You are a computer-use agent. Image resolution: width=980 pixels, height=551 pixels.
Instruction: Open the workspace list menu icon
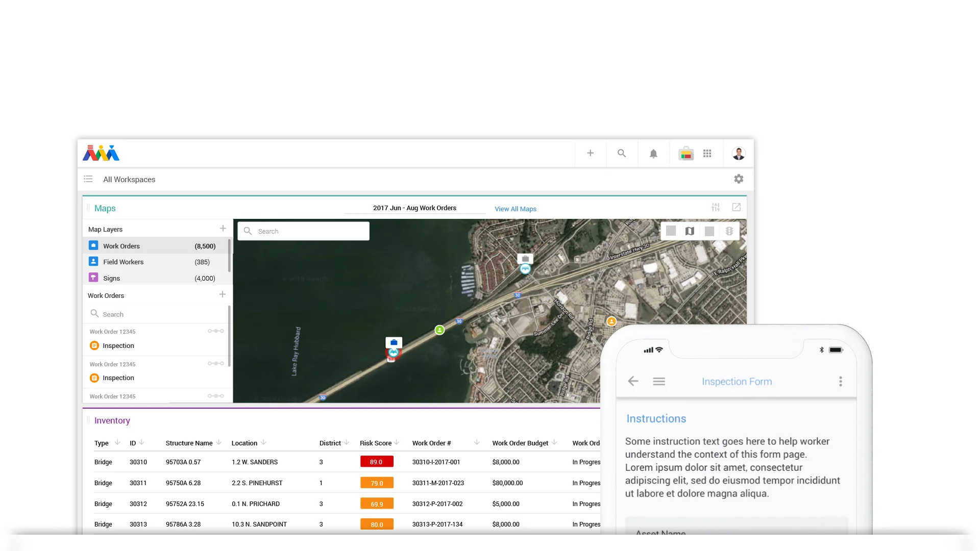(x=88, y=179)
